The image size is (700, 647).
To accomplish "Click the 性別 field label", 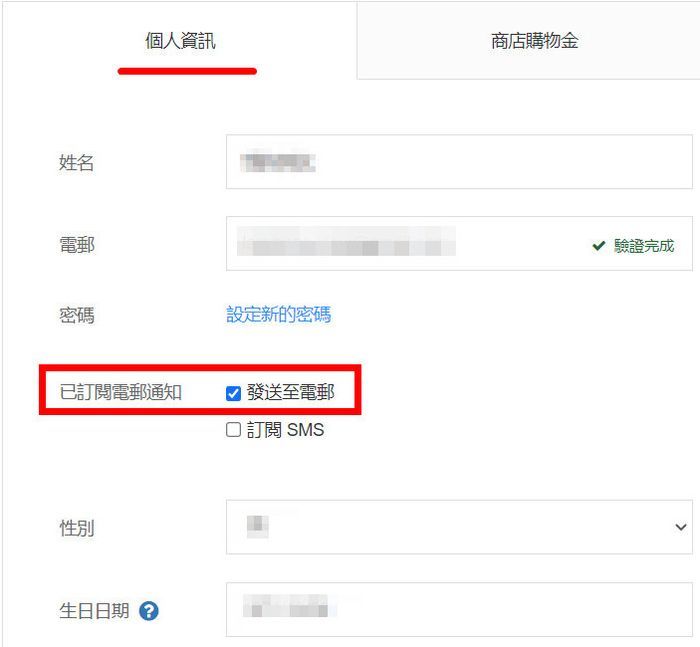I will coord(77,528).
